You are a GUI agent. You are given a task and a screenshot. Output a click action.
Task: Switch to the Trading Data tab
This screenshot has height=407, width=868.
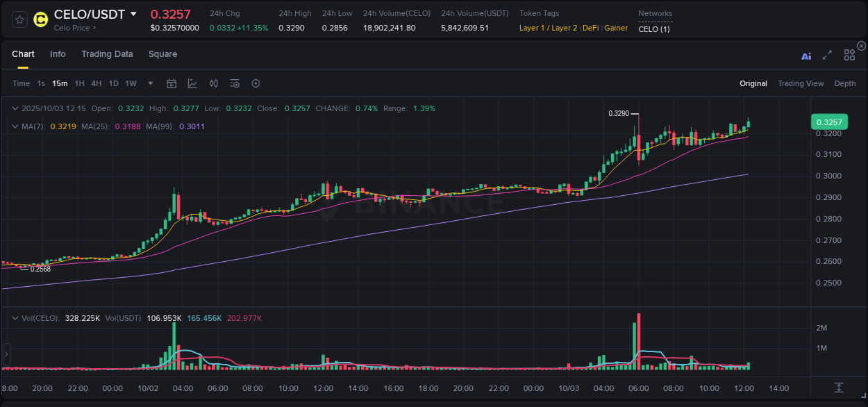pos(107,53)
